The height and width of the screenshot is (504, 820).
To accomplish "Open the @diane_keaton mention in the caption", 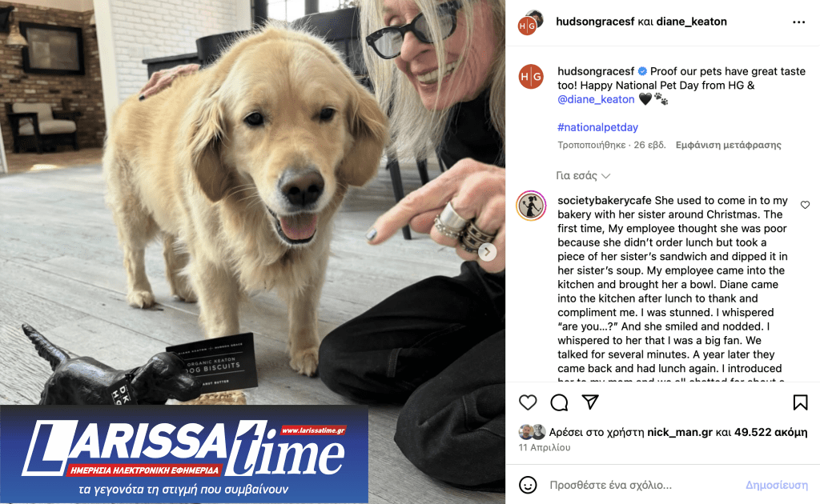I will coord(596,99).
